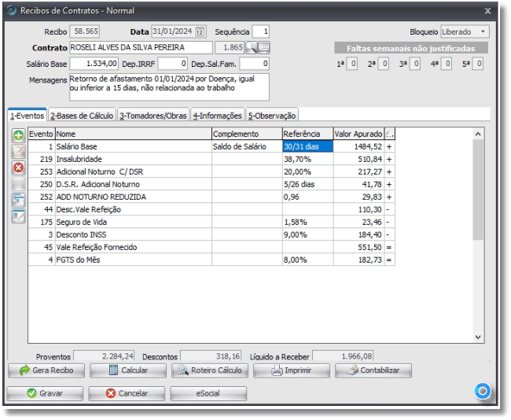Select the 'D.S.R. Adicional Noturno' row
This screenshot has width=511, height=420.
211,184
